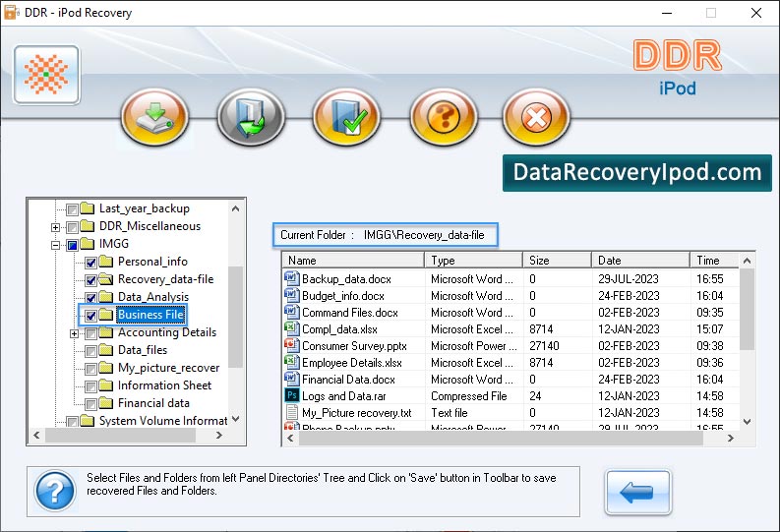Screen dimensions: 780x532
Task: Click date 29-JUL-2023 of Backup_data.docx
Action: click(x=629, y=279)
